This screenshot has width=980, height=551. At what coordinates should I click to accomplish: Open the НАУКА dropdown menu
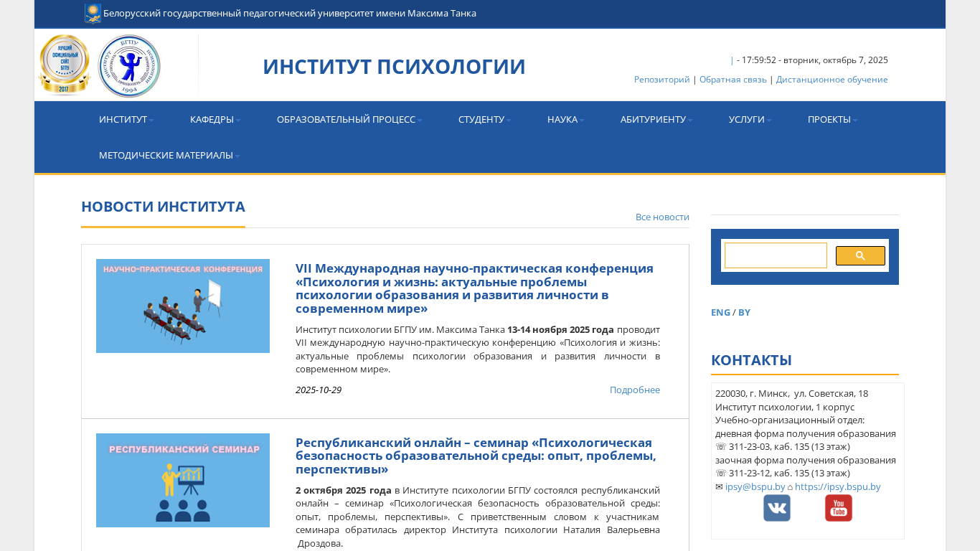(566, 119)
